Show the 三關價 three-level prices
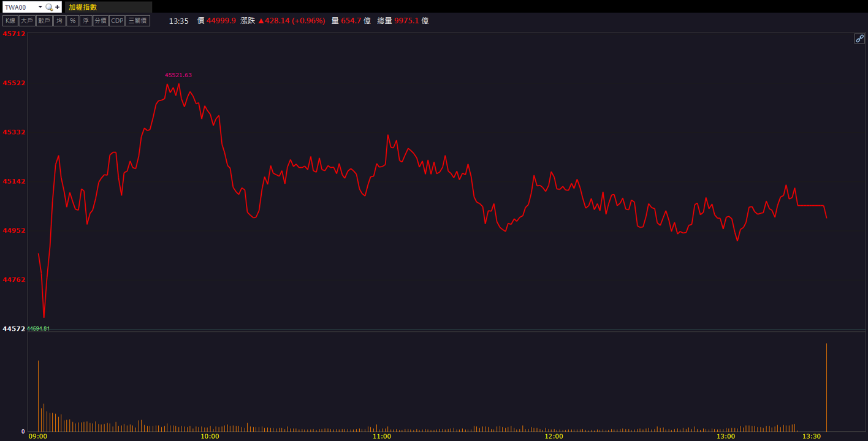 (x=138, y=21)
